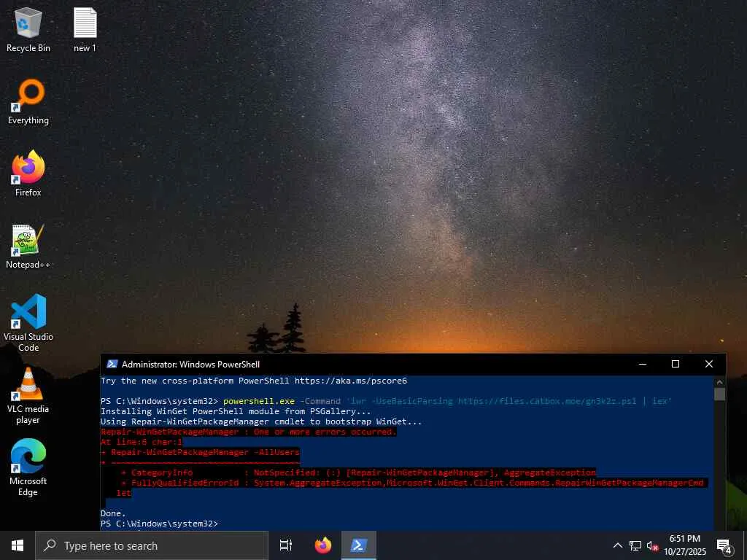This screenshot has height=560, width=747.
Task: Open the Action Center notifications icon
Action: 724,545
